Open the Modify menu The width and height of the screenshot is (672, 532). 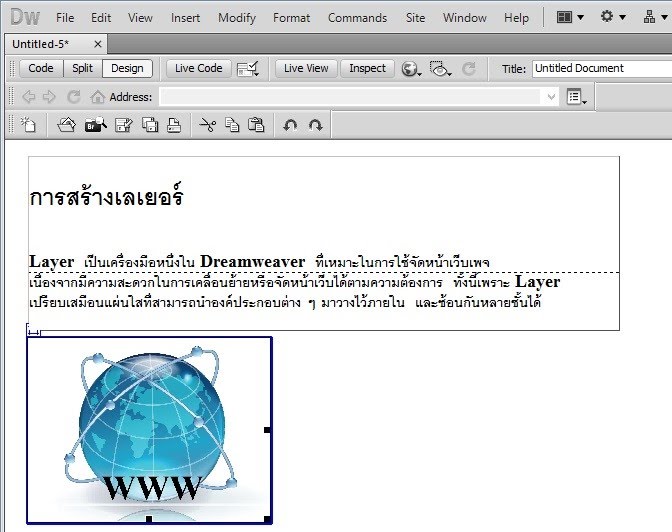point(237,18)
